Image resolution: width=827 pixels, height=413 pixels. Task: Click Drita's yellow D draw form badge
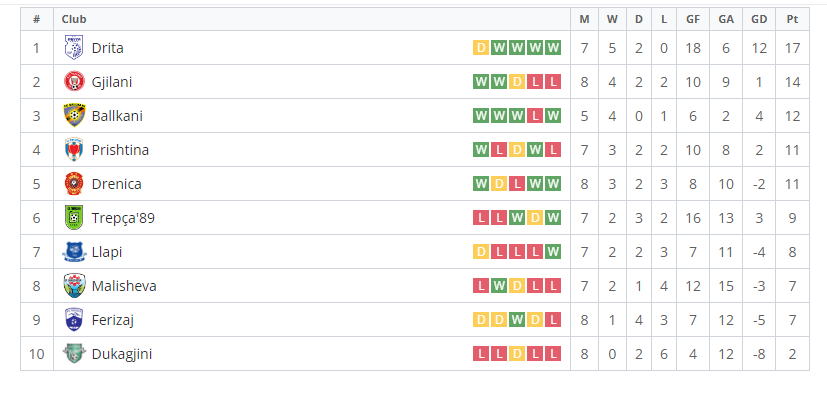(480, 48)
